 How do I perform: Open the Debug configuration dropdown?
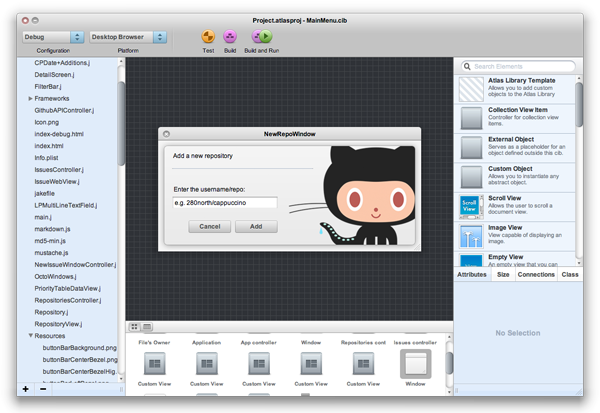pyautogui.click(x=53, y=37)
